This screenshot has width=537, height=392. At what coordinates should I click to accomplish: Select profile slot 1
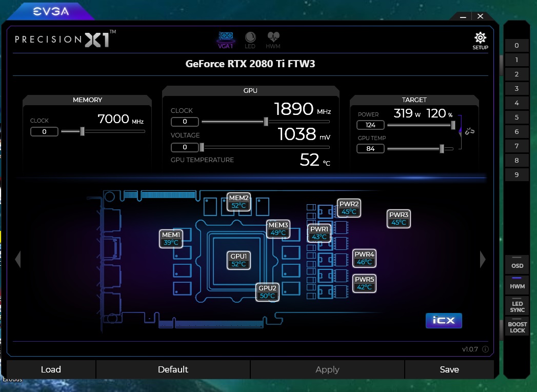516,60
